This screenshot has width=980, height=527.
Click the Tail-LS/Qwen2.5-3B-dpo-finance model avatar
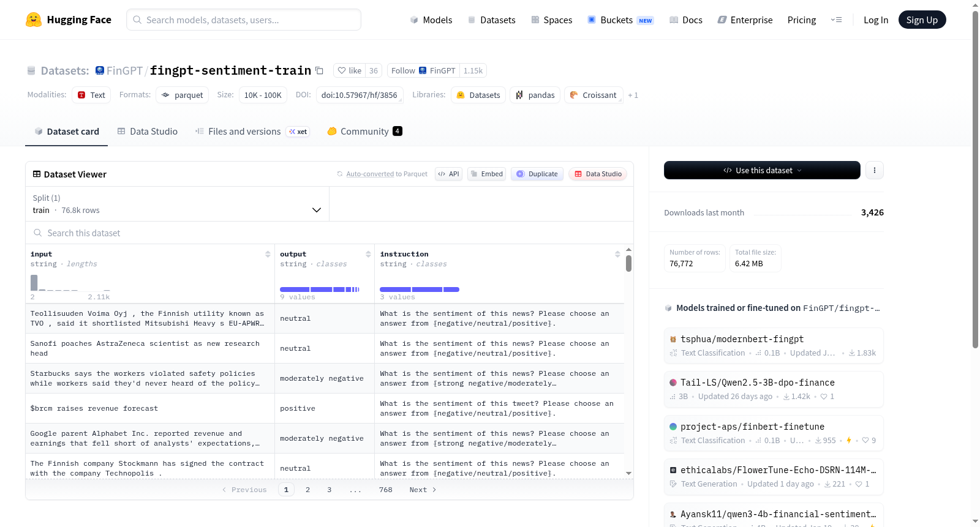coord(673,383)
